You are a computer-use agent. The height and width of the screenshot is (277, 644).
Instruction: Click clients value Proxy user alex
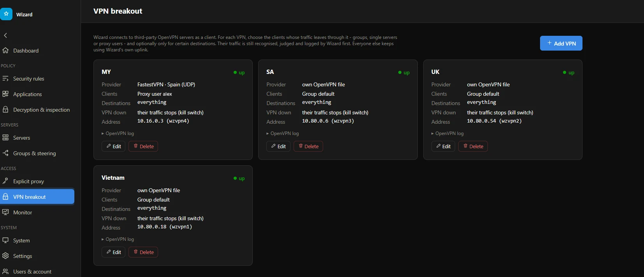click(155, 94)
